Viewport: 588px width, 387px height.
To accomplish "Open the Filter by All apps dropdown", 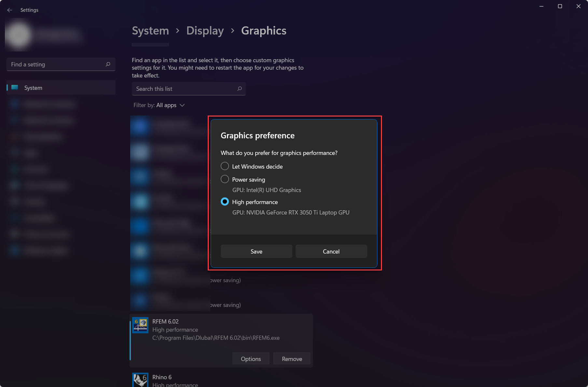I will pos(159,105).
